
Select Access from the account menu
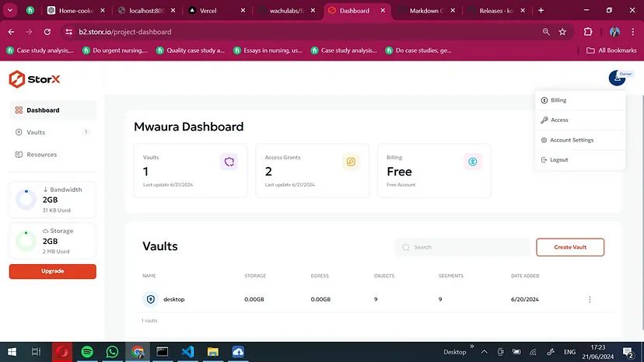[559, 120]
